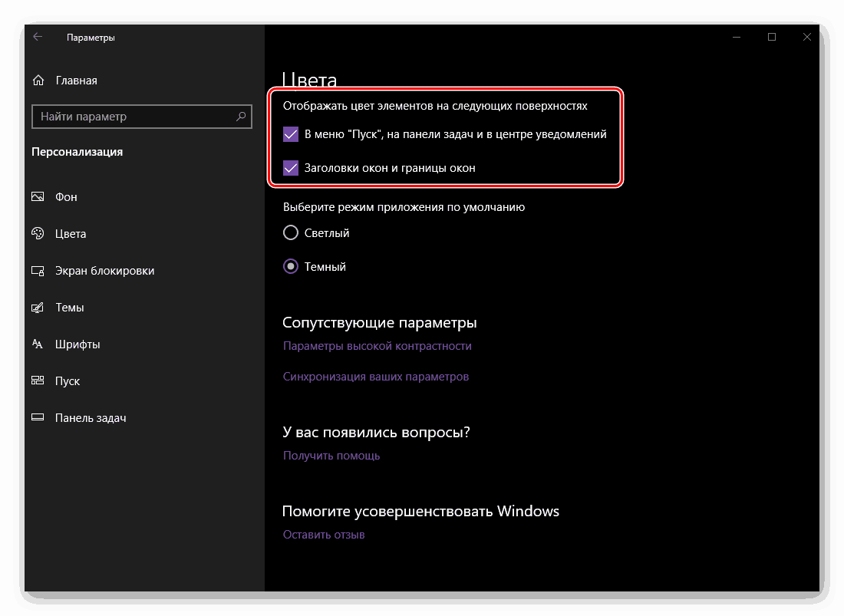This screenshot has width=844, height=616.
Task: Click the У вас появились вопросы heading
Action: point(376,432)
